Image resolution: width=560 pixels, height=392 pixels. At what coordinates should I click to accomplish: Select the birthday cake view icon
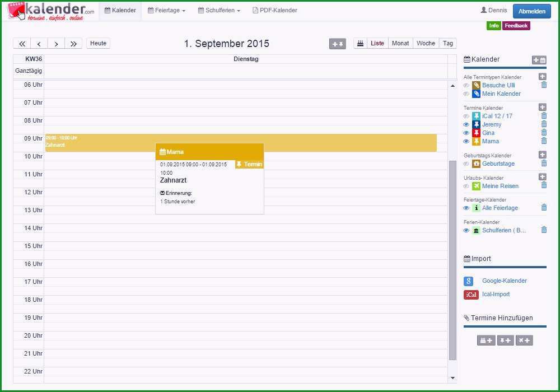(x=360, y=43)
